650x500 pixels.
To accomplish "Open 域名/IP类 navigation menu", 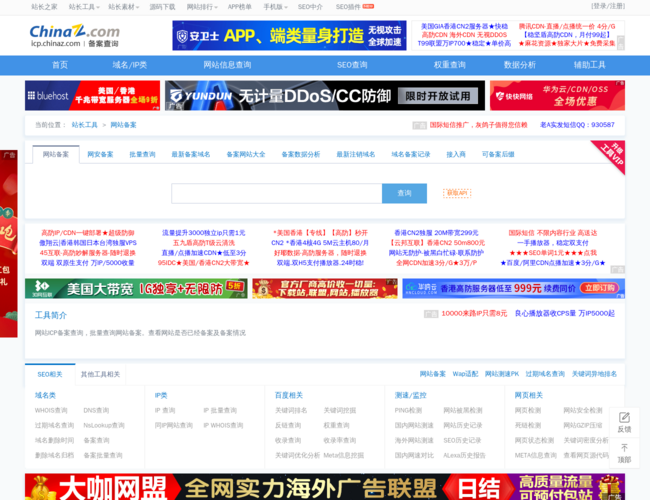I will tap(130, 65).
